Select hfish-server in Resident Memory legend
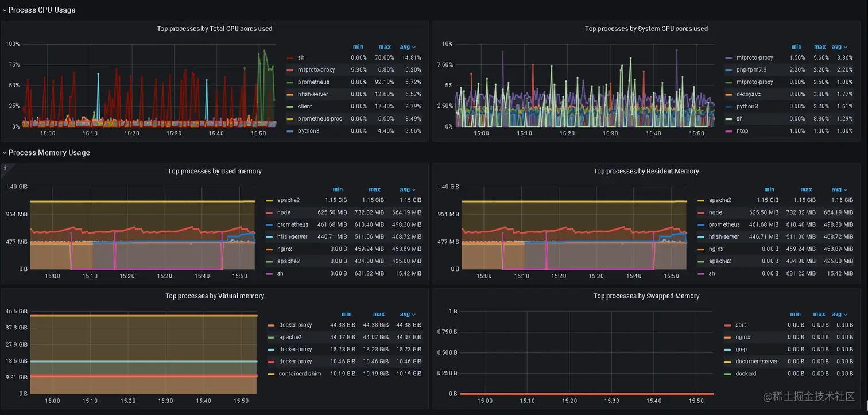Image resolution: width=868 pixels, height=415 pixels. click(724, 237)
